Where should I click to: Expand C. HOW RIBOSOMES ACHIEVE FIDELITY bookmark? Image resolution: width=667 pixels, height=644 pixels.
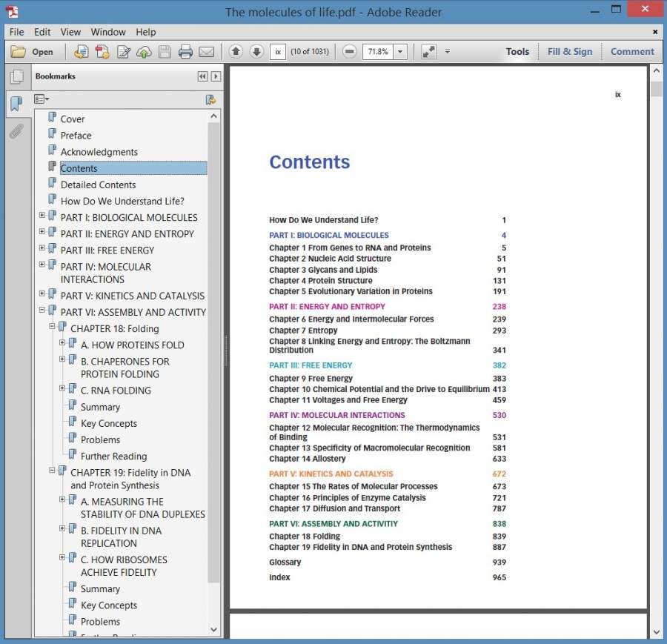tap(62, 557)
